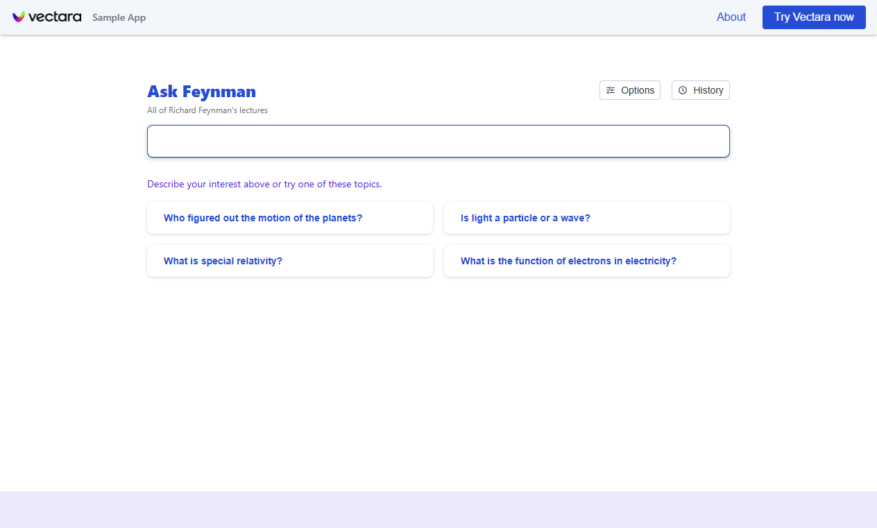The width and height of the screenshot is (877, 528).
Task: Select 'Who figured out the motion of the planets?'
Action: tap(290, 218)
